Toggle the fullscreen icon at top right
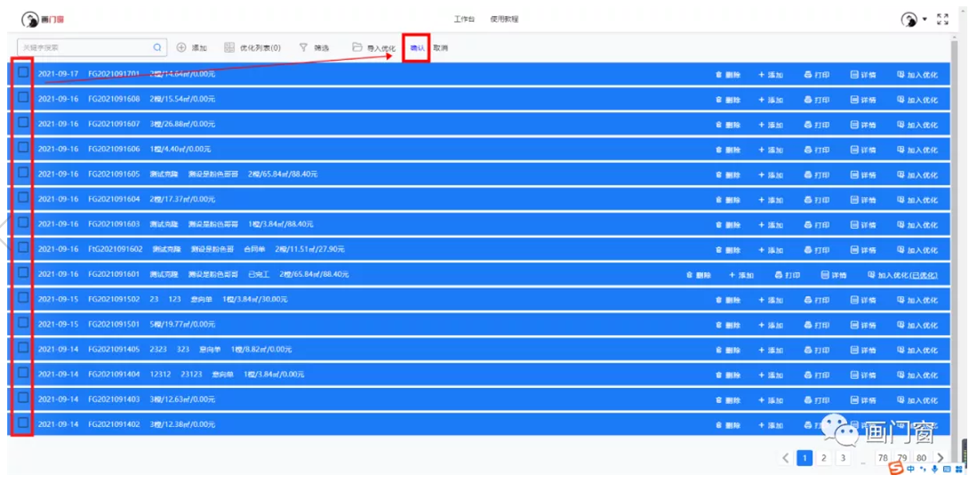Image resolution: width=980 pixels, height=483 pixels. [x=942, y=19]
